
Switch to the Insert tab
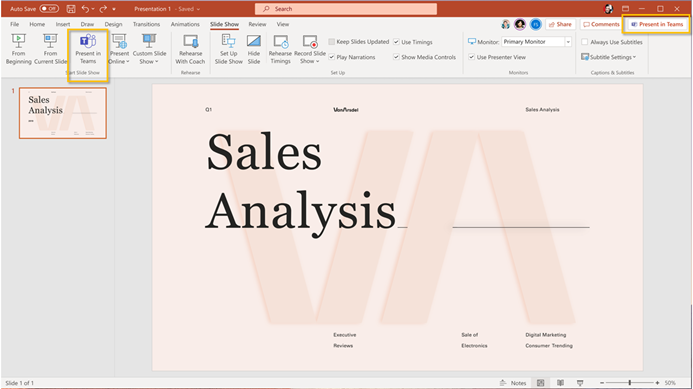point(63,24)
